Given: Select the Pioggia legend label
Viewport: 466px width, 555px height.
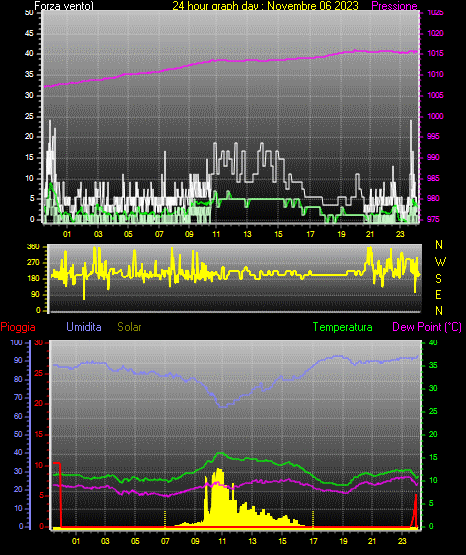Looking at the screenshot, I should pos(18,327).
